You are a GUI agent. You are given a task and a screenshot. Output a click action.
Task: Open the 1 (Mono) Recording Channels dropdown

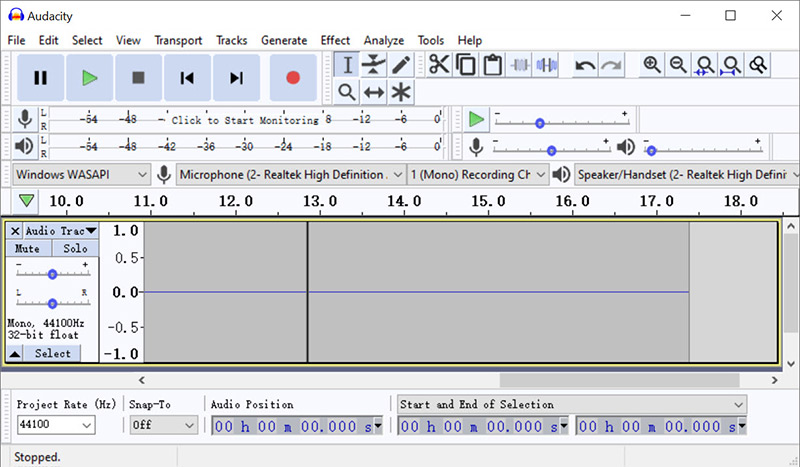point(478,175)
